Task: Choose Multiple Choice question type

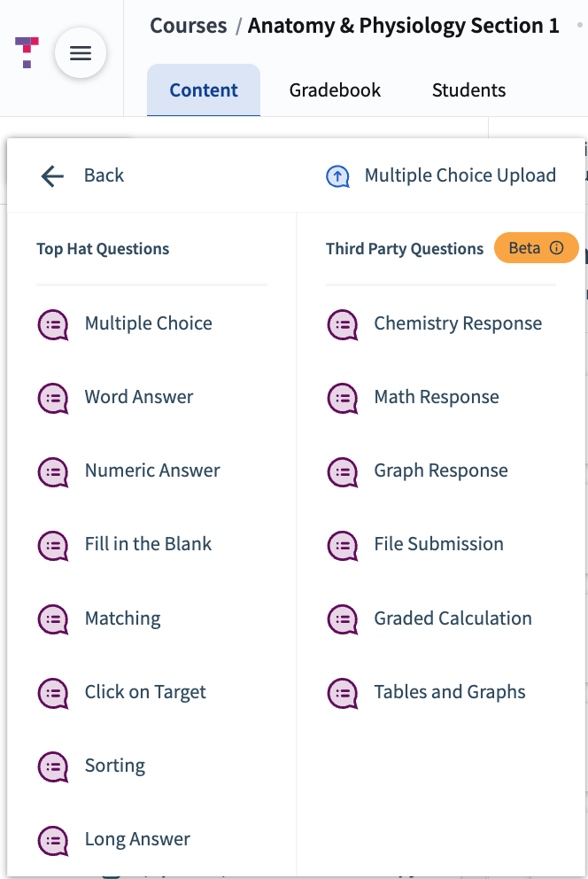Action: [148, 323]
